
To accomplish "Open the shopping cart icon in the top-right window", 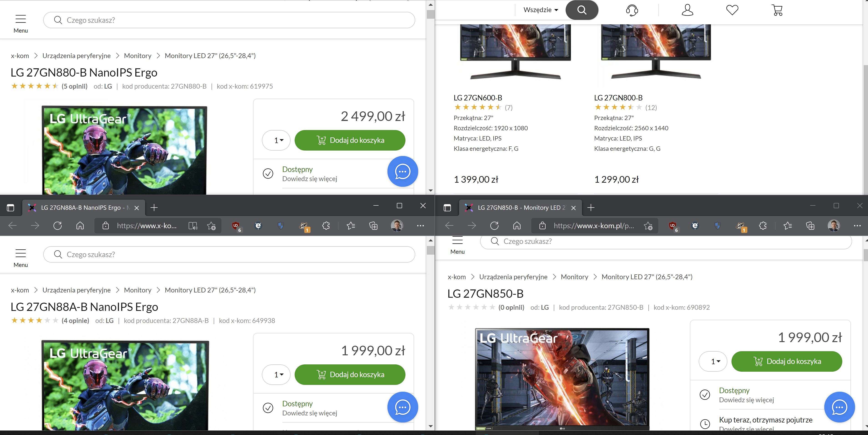I will pos(777,10).
